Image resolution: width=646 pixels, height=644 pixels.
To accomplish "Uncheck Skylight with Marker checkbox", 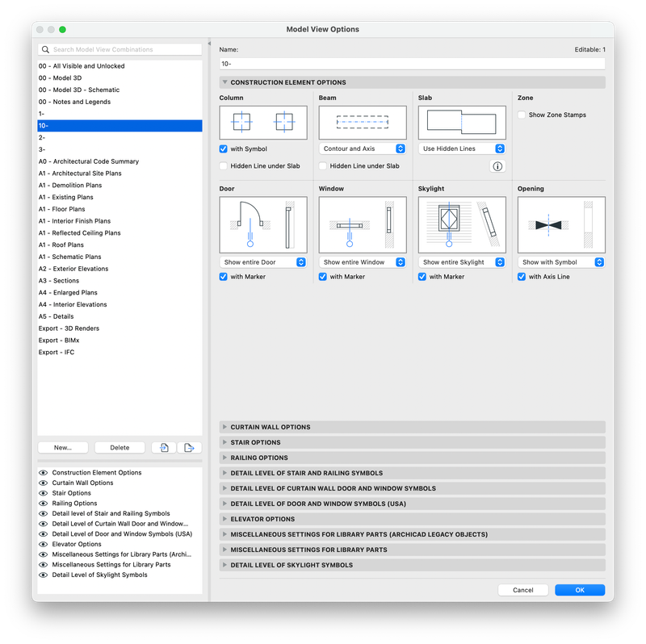I will point(422,277).
